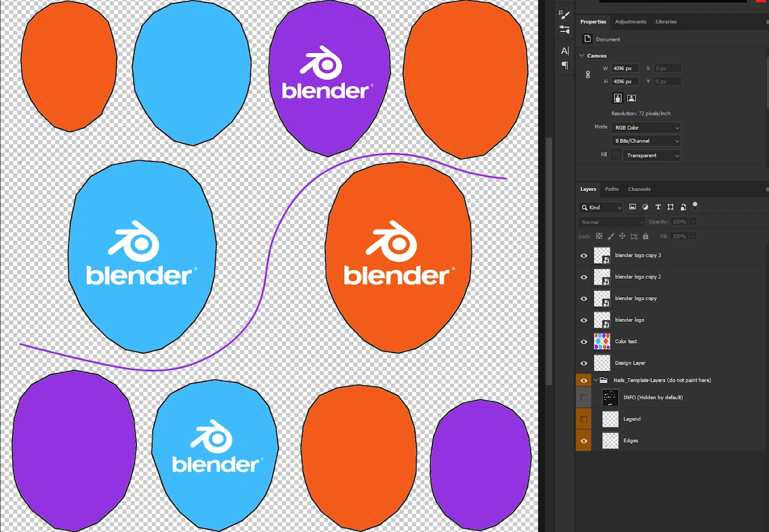Open the Normal blend mode dropdown
Screen dimensions: 769x532
tap(612, 222)
